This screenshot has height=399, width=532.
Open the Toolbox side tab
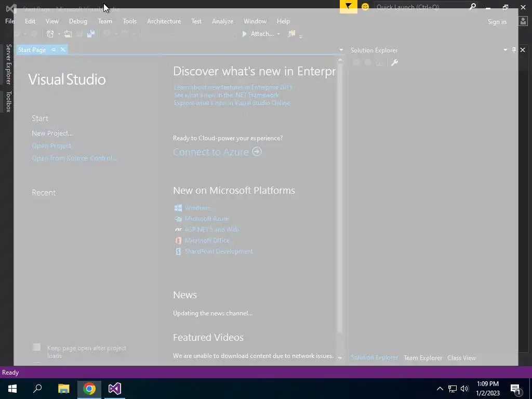tap(9, 101)
